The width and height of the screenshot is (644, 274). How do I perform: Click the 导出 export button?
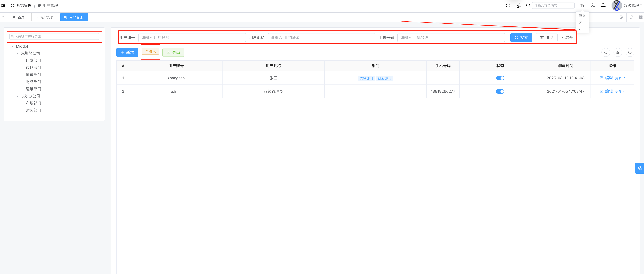tap(173, 53)
